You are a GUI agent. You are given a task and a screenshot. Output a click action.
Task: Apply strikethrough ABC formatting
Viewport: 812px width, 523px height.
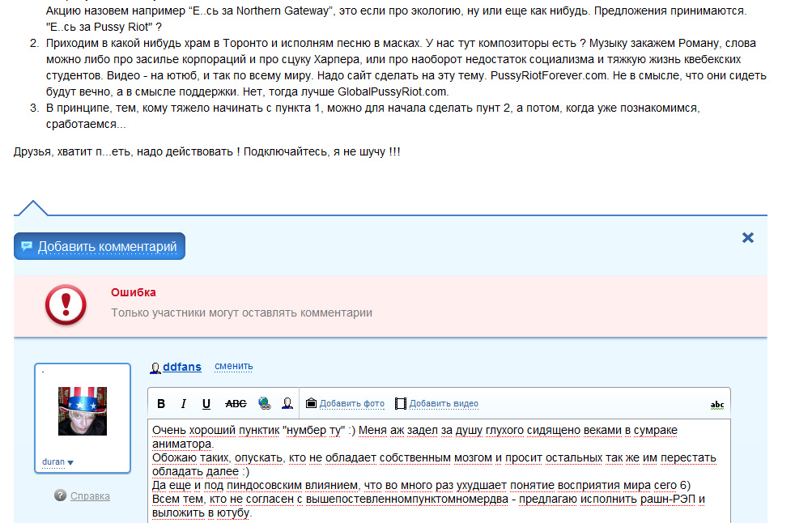pyautogui.click(x=236, y=404)
